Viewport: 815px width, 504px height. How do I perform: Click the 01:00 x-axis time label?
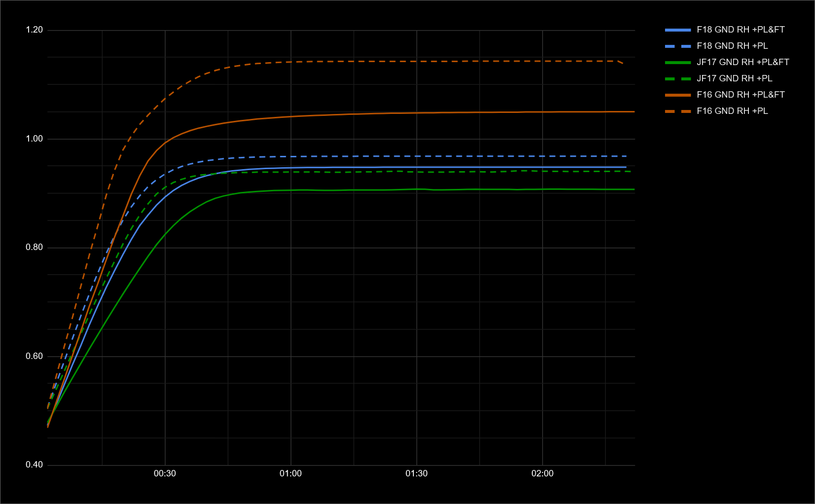[291, 473]
